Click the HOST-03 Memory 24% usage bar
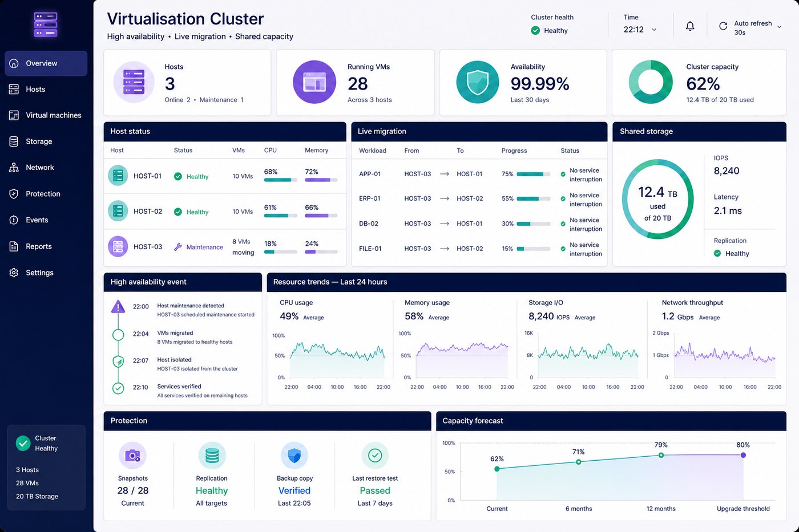This screenshot has height=532, width=799. [x=321, y=251]
